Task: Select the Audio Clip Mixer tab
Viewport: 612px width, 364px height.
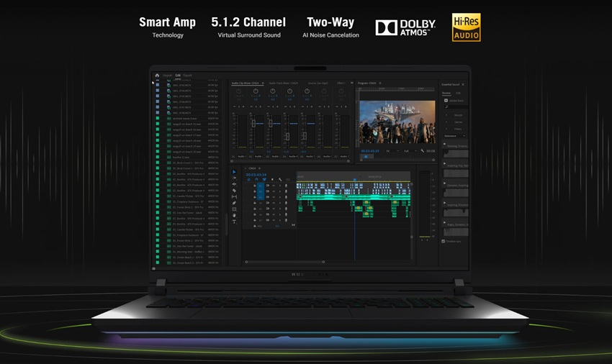Action: click(x=245, y=83)
